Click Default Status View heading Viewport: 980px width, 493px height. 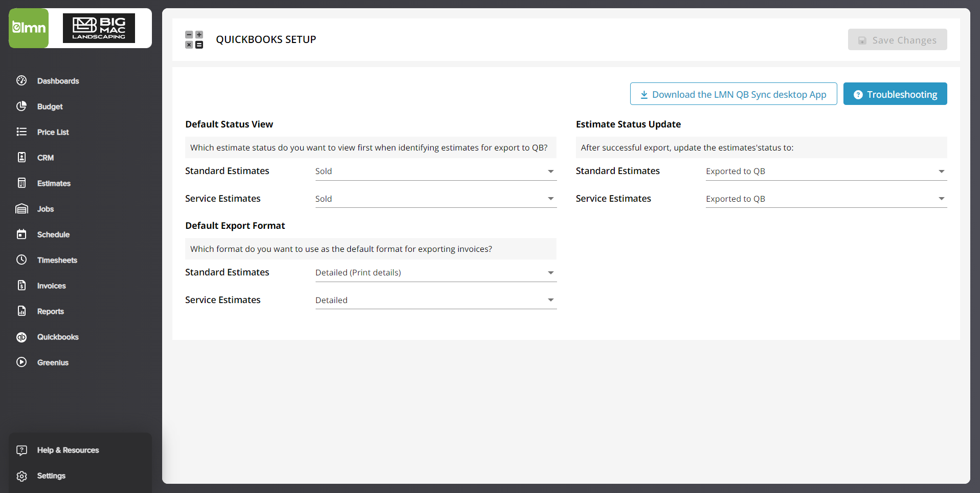pos(229,124)
